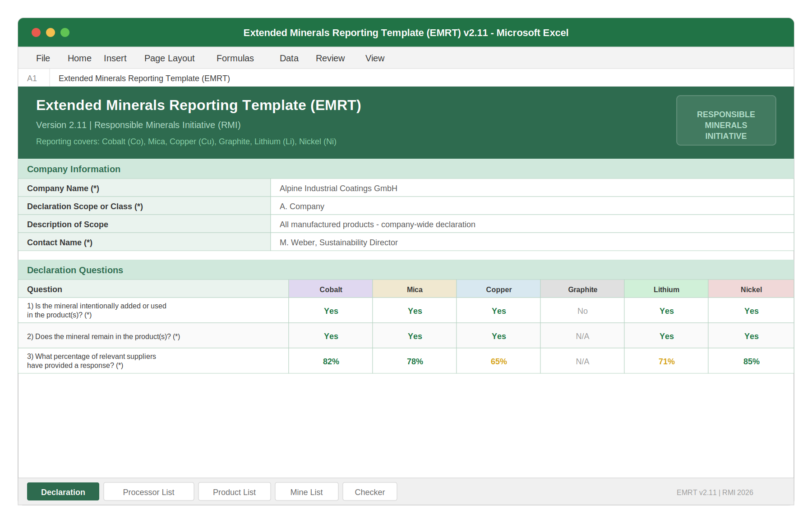812x523 pixels.
Task: Open the Review menu
Action: point(330,58)
